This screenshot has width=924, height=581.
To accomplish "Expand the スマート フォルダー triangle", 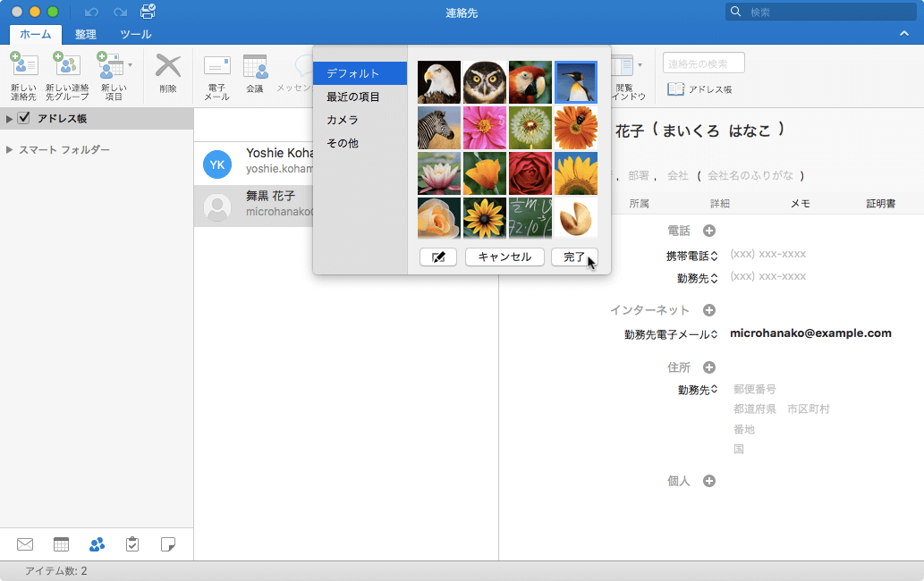I will click(9, 149).
